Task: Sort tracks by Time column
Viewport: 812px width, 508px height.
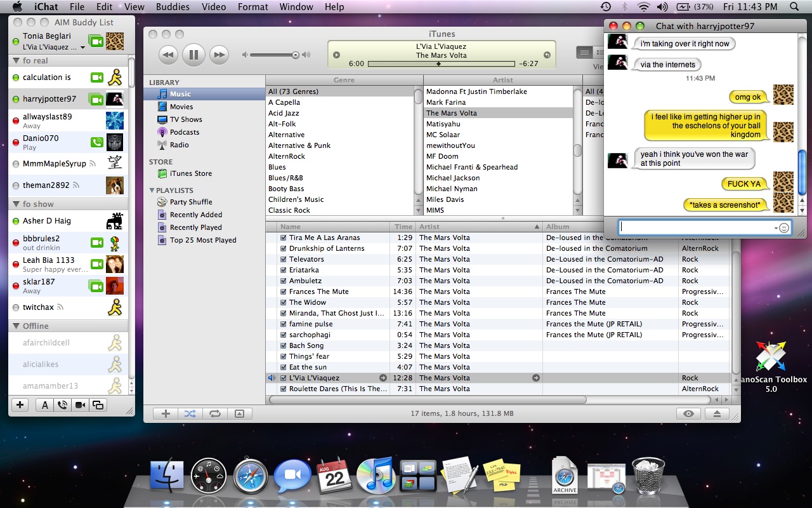Action: pyautogui.click(x=403, y=227)
